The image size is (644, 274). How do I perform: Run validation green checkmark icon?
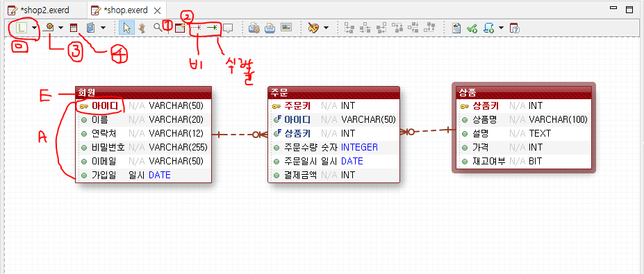(472, 28)
